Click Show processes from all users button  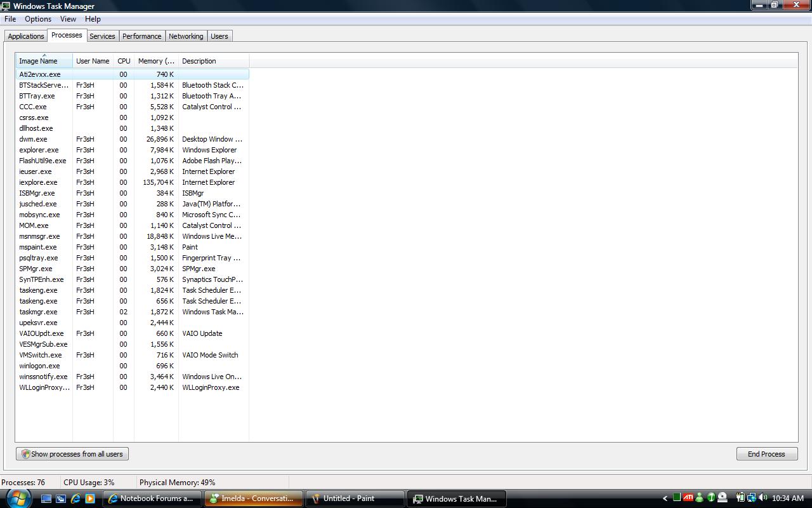72,454
